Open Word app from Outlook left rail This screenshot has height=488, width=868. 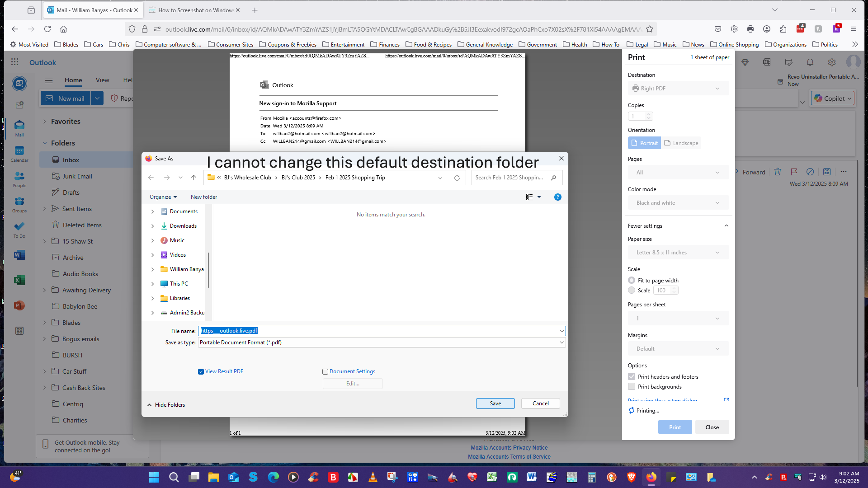click(x=19, y=255)
